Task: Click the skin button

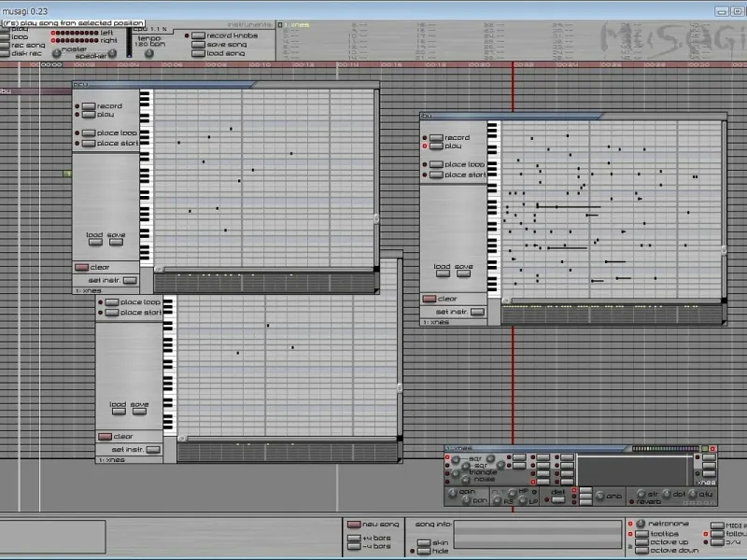Action: [424, 543]
